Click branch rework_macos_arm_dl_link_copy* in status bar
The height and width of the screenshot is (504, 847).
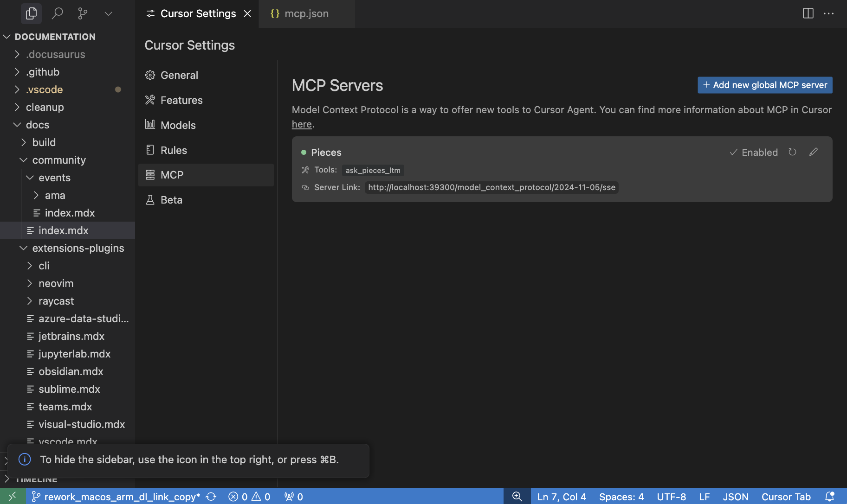pyautogui.click(x=116, y=497)
